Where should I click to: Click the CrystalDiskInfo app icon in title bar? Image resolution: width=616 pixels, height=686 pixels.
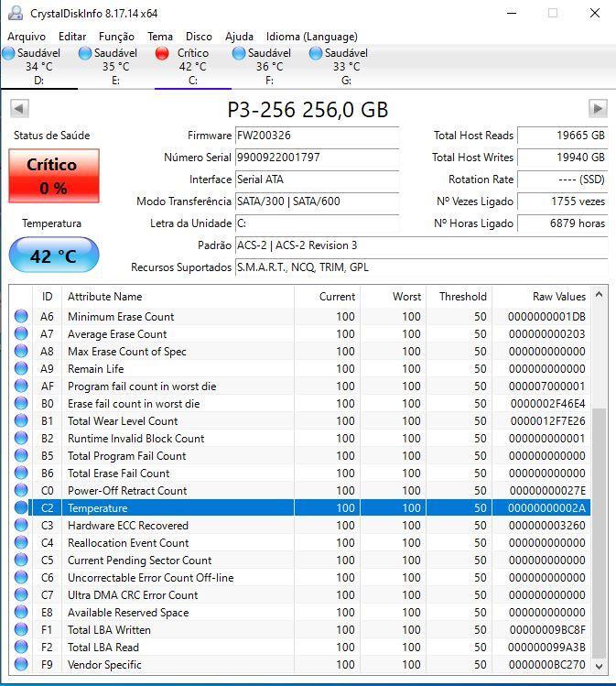[16, 13]
